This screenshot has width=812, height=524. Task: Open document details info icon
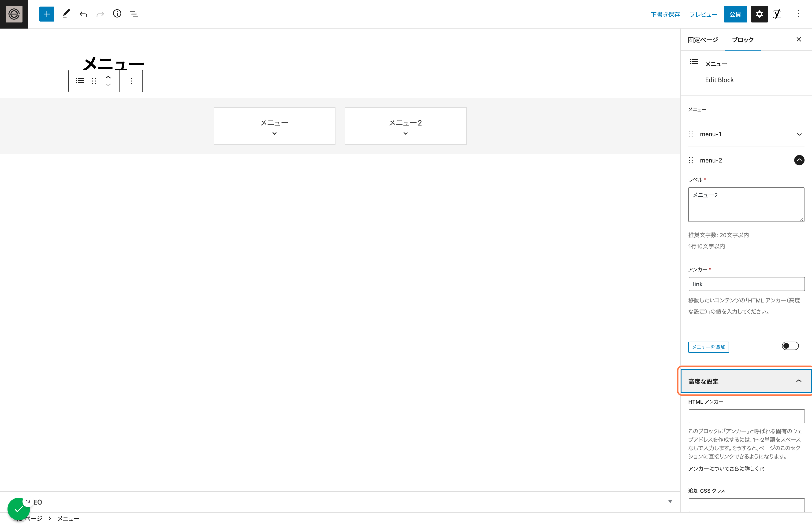click(117, 14)
